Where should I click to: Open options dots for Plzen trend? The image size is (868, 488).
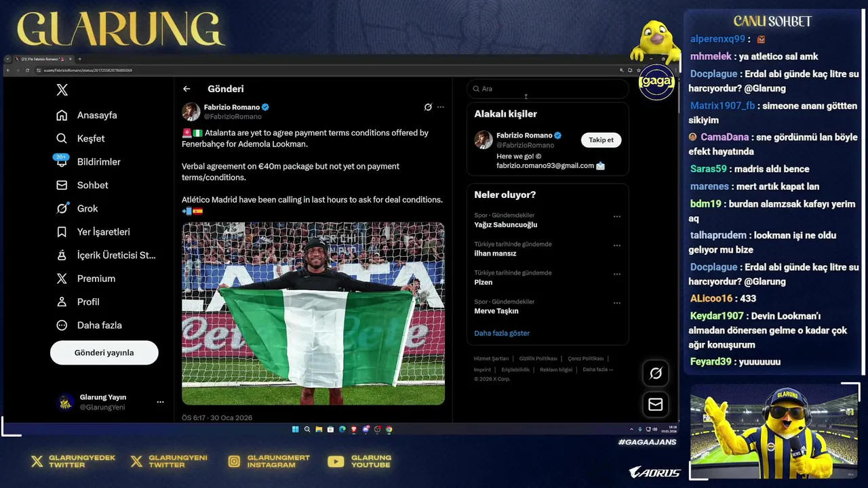tap(616, 274)
